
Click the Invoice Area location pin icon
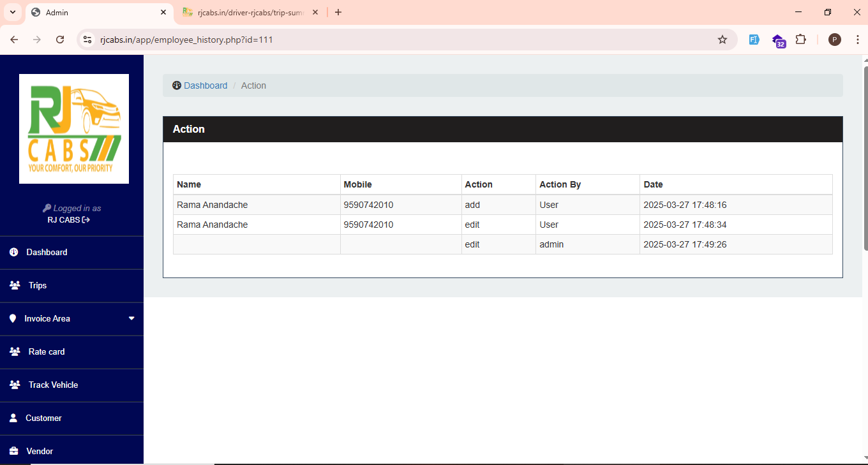coord(13,318)
